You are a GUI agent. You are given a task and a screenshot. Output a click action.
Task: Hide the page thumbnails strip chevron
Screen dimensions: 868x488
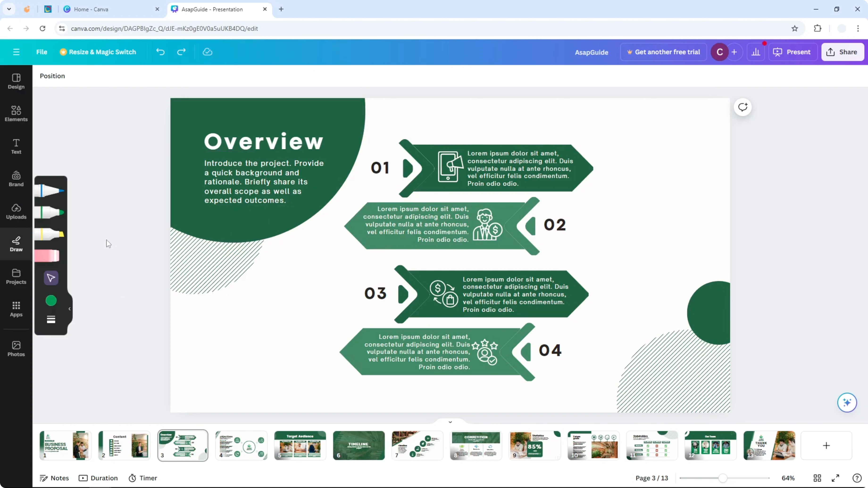[x=450, y=422]
